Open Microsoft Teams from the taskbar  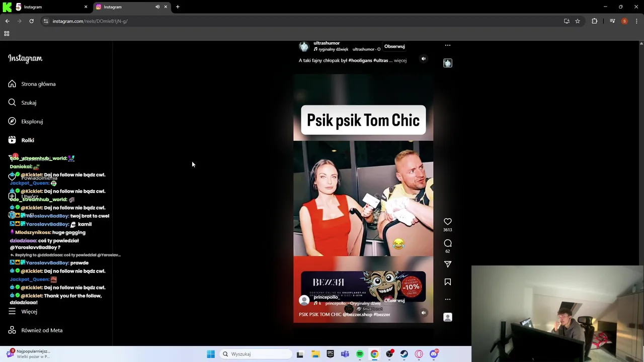(345, 354)
